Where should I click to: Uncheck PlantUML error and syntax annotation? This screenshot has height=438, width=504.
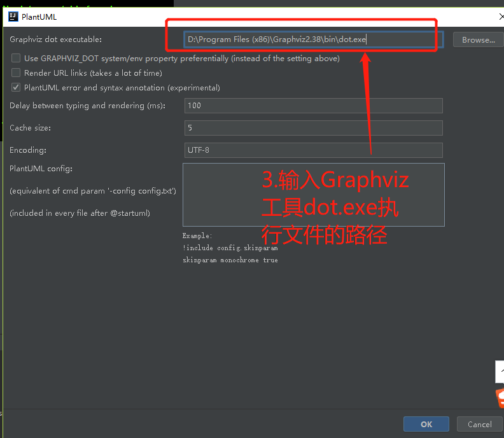[16, 87]
